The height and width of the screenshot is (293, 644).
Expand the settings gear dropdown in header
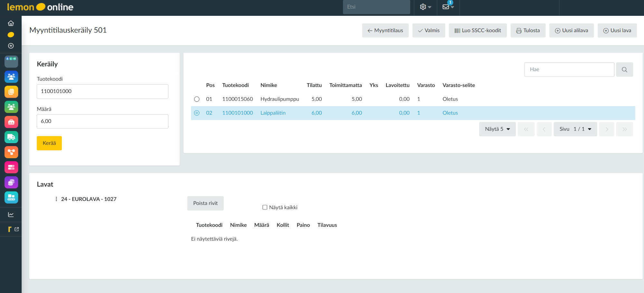coord(425,7)
